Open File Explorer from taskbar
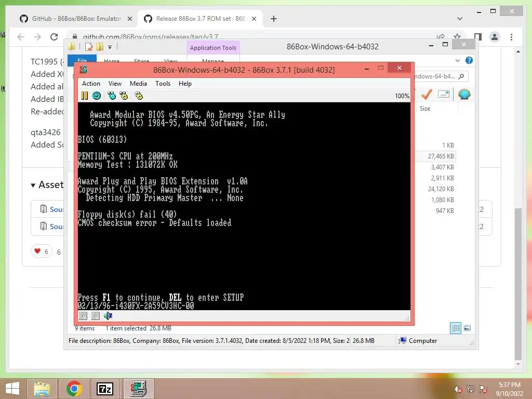 [x=42, y=389]
